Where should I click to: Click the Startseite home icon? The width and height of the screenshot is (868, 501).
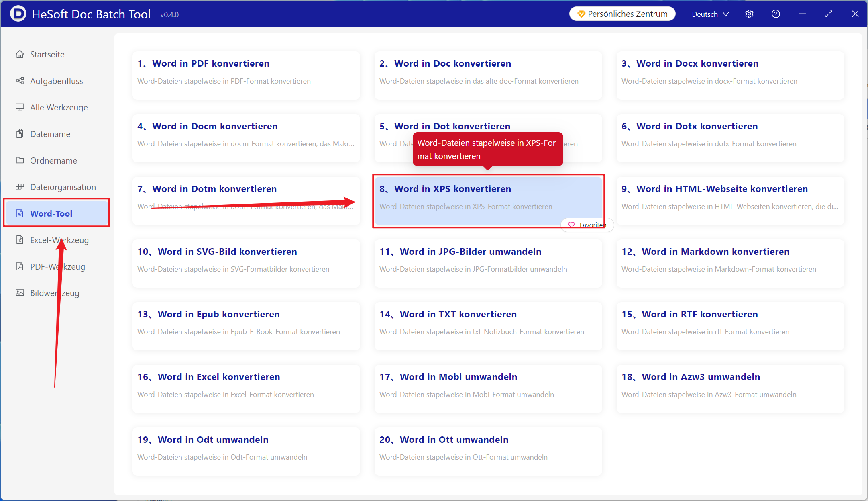tap(20, 54)
